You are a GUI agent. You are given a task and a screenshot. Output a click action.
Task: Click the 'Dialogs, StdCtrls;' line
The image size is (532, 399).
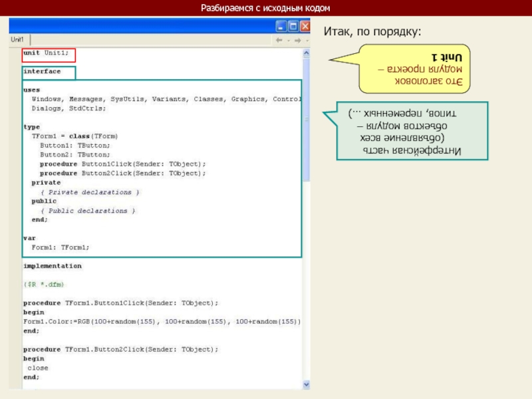coord(69,108)
